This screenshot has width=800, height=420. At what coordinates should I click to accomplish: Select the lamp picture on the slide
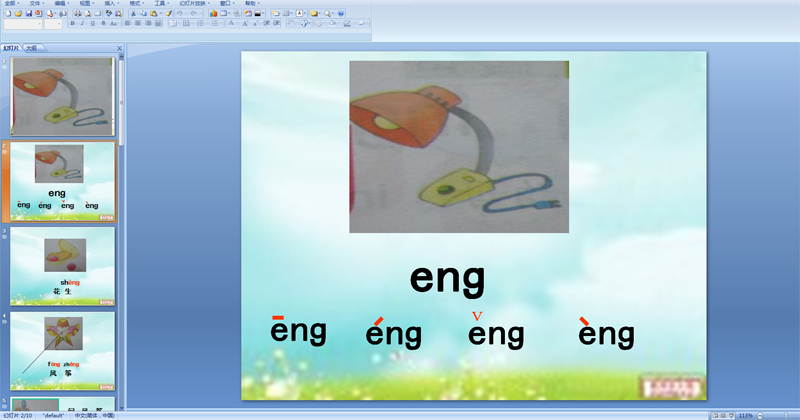tap(459, 147)
